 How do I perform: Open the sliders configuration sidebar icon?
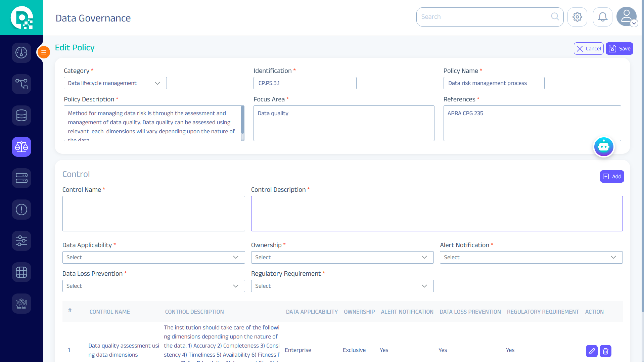(x=21, y=241)
